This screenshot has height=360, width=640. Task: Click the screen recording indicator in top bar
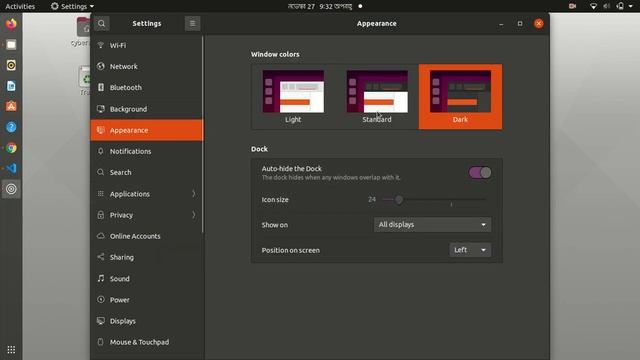click(572, 6)
